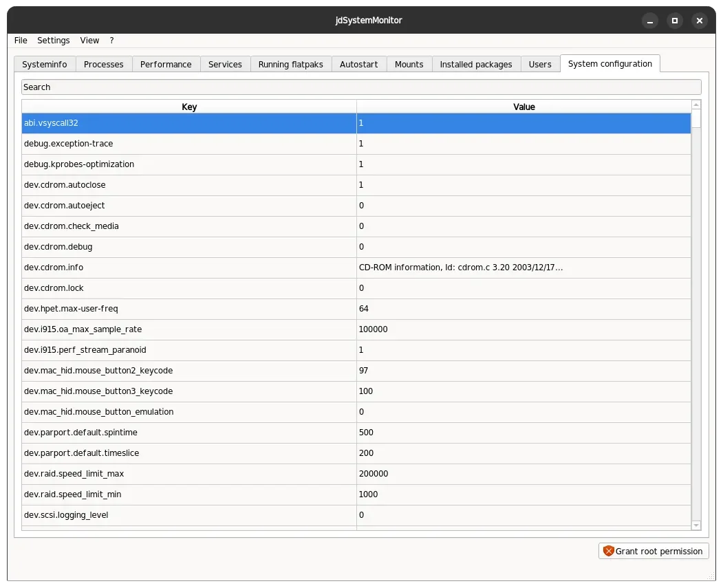Click the value 97 cell
Screen dimensions: 723x588
[524, 371]
